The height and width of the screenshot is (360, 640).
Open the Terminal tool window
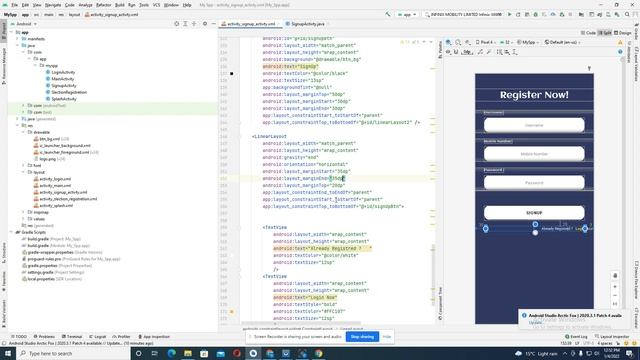click(72, 336)
